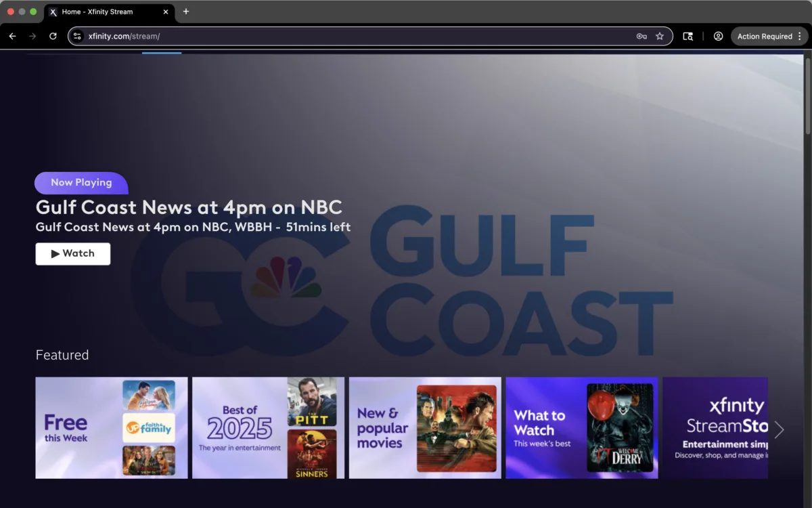This screenshot has height=508, width=812.
Task: Open the Best of 2025 featured tile
Action: (268, 428)
